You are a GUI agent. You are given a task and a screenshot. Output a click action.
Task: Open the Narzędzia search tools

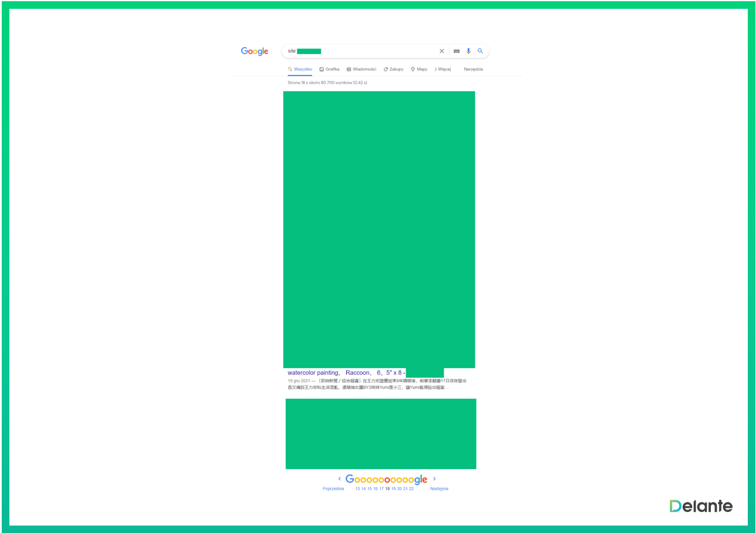coord(474,69)
